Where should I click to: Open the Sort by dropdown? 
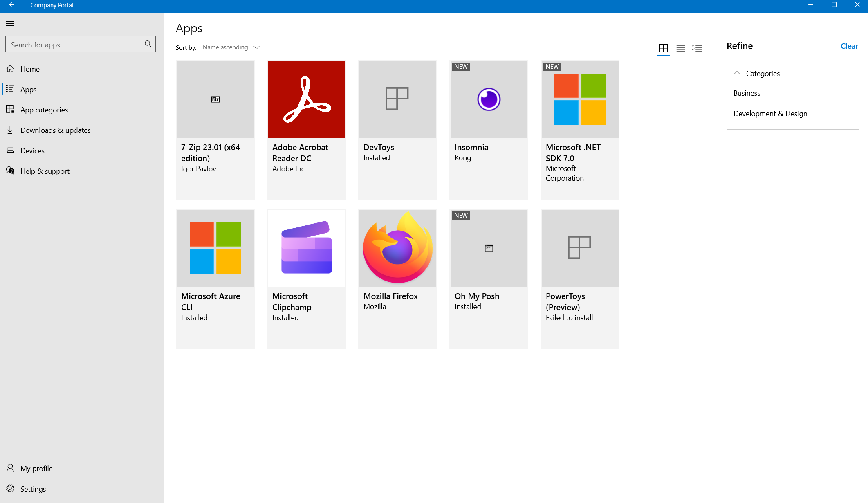[231, 47]
